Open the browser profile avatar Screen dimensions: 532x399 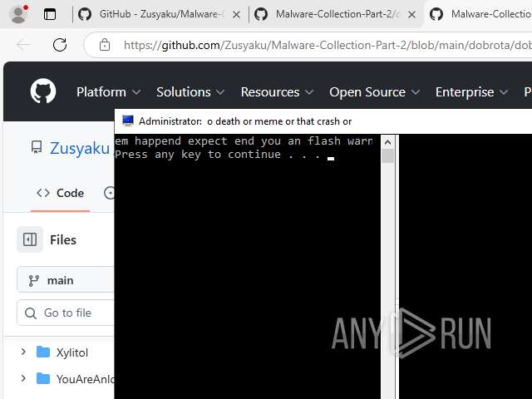pos(18,14)
